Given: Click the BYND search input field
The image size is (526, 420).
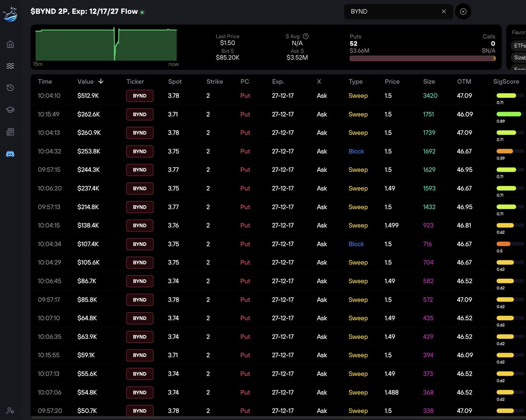Looking at the screenshot, I should point(398,11).
